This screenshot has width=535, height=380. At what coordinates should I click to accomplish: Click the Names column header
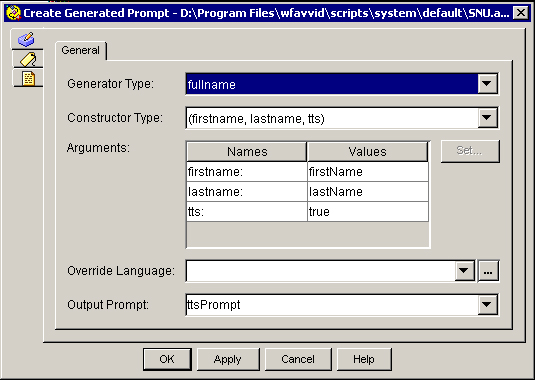point(247,151)
